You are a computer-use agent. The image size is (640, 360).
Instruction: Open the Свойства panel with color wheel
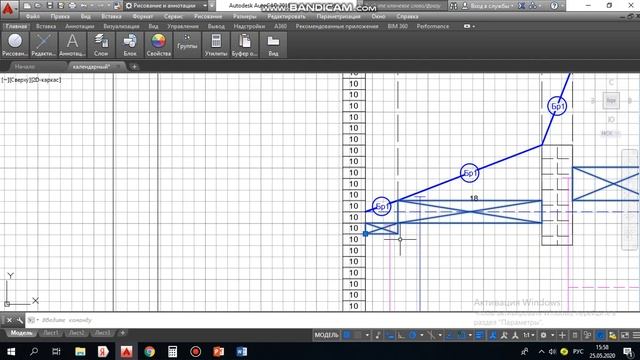tap(158, 44)
